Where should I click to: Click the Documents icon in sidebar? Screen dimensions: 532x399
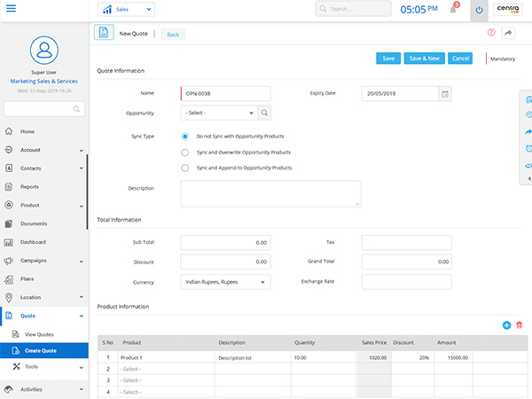9,223
